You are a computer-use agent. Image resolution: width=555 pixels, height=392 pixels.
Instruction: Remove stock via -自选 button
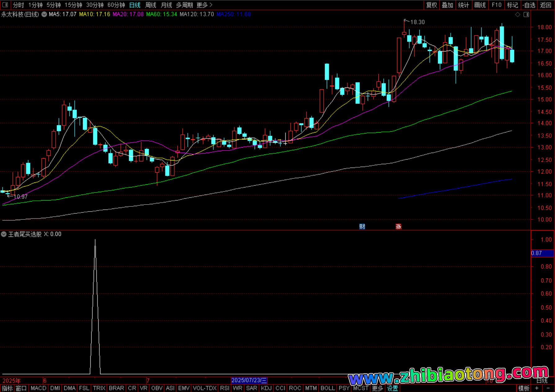[529, 5]
